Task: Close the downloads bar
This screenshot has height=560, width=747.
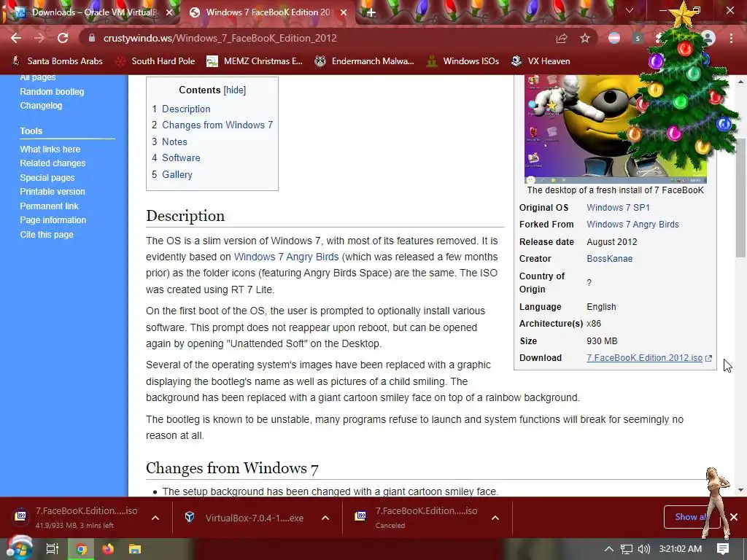Action: tap(734, 517)
